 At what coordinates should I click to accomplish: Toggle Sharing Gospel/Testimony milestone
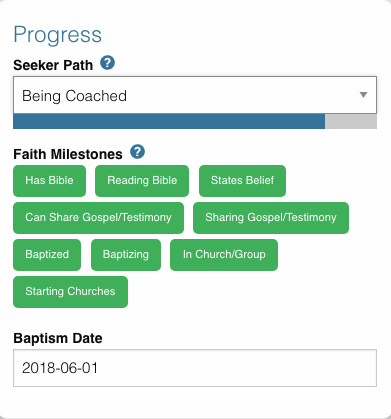tap(271, 218)
